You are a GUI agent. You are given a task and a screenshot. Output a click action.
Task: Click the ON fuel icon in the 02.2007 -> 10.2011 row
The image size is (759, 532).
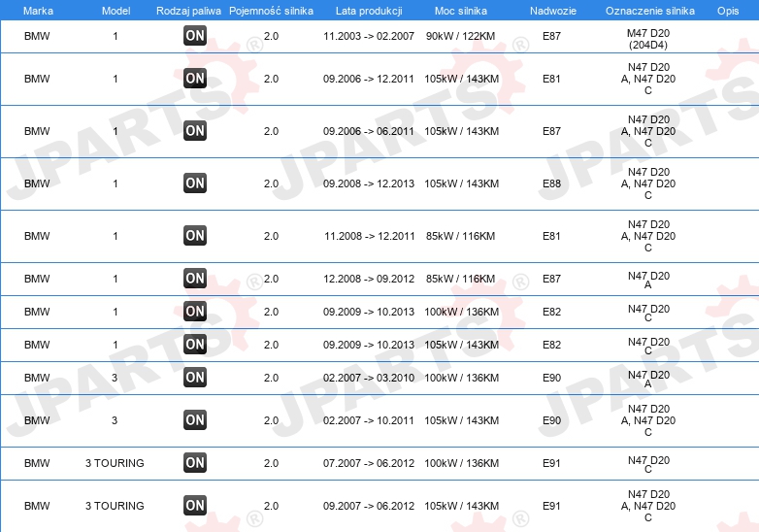point(195,419)
